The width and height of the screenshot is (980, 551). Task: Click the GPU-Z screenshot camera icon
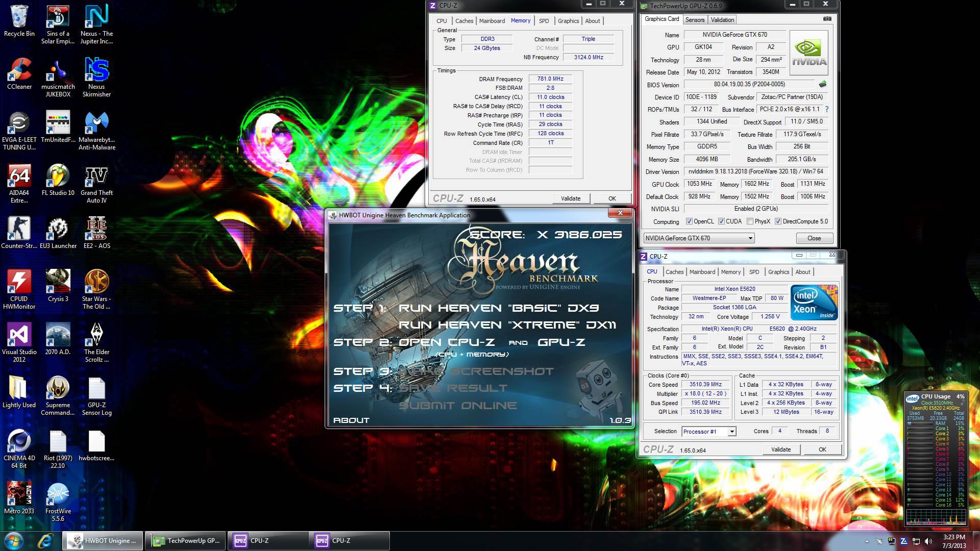(x=827, y=19)
